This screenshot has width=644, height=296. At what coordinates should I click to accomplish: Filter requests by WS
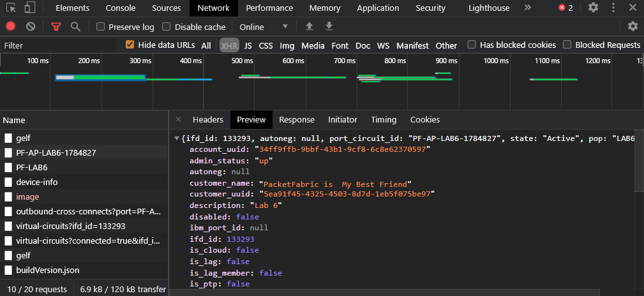click(x=383, y=45)
